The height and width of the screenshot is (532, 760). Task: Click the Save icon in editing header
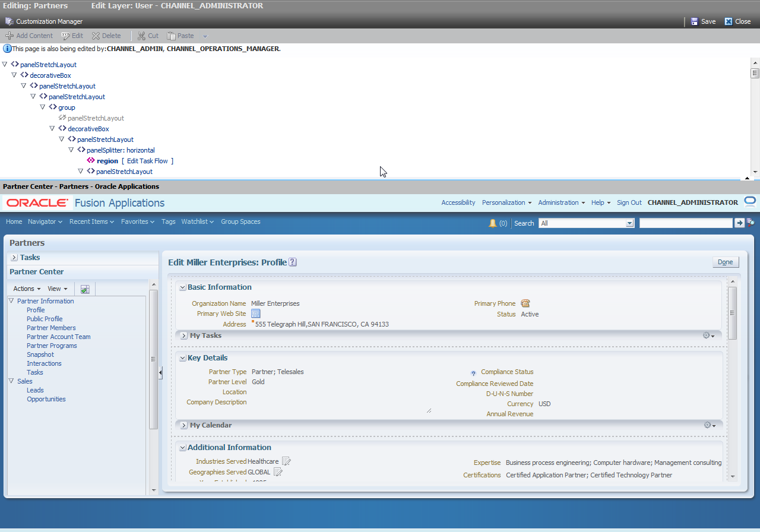pyautogui.click(x=695, y=21)
